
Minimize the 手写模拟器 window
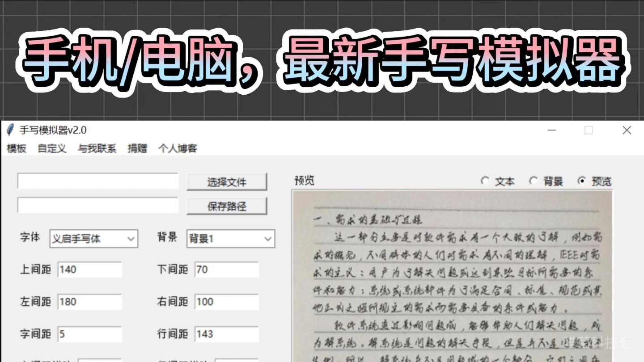[x=552, y=130]
